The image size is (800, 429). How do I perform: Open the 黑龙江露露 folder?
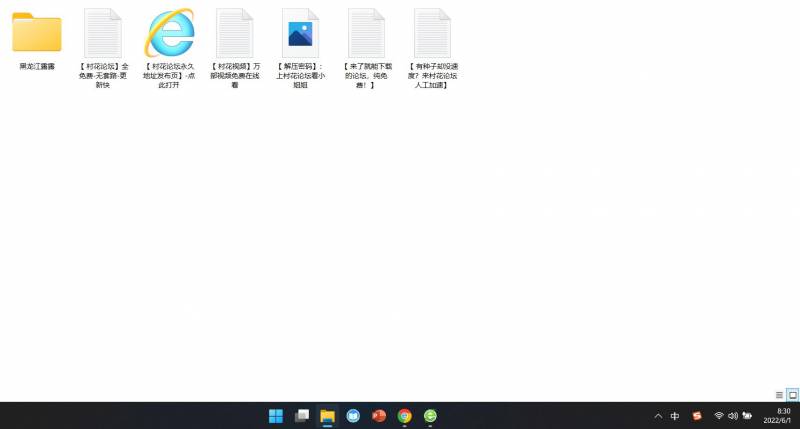pos(37,34)
